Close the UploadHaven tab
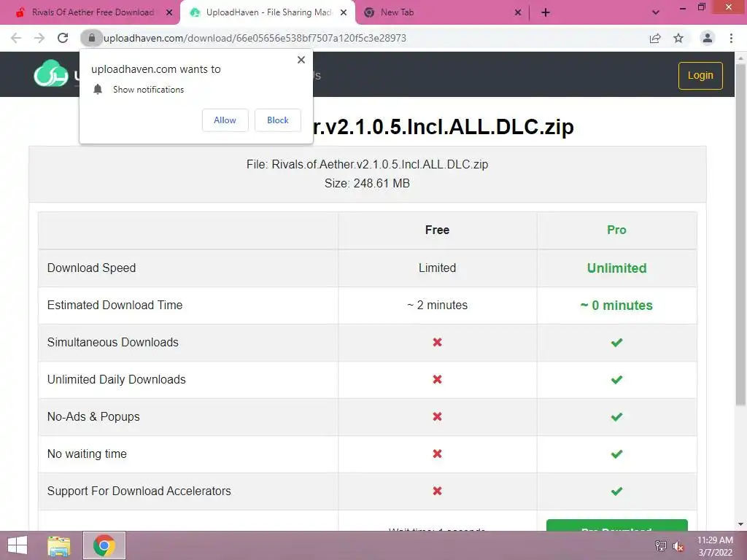Screen dimensions: 747x560 click(344, 13)
